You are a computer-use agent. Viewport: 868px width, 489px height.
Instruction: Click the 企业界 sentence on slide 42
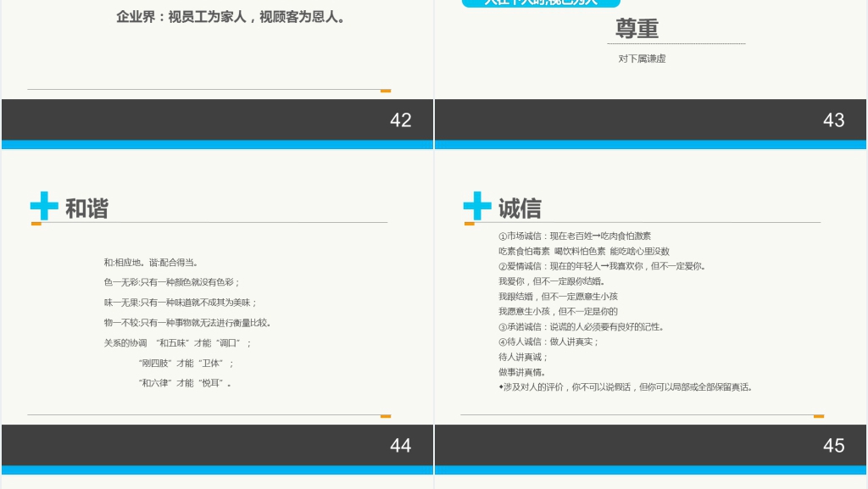coord(231,17)
